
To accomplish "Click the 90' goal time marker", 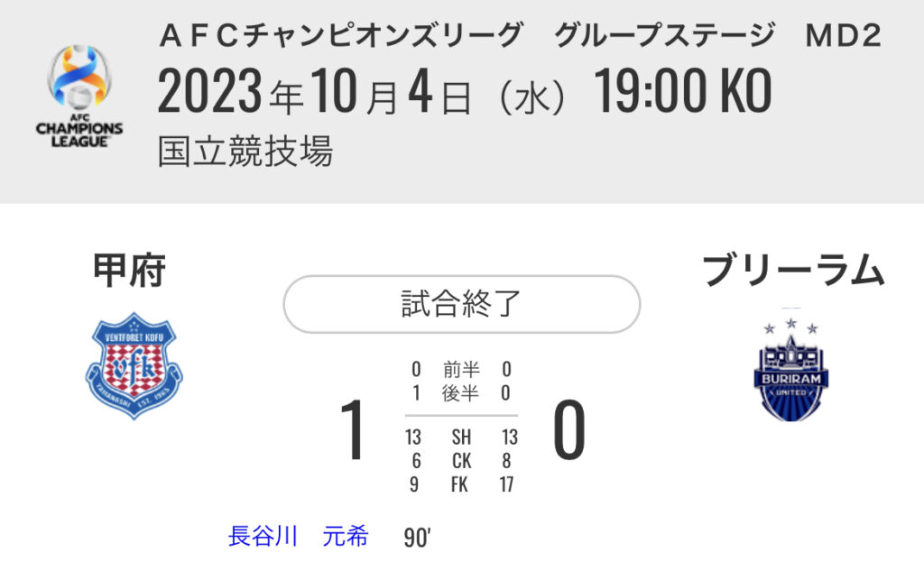I will coord(418,538).
